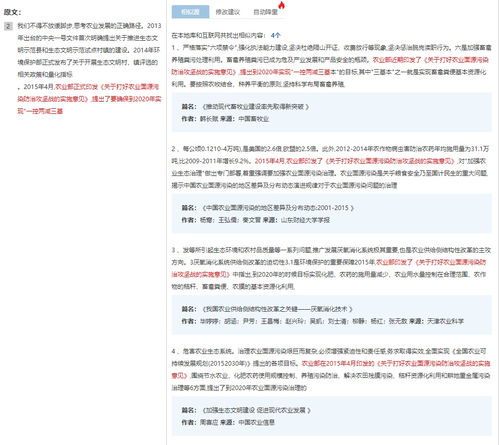This screenshot has width=499, height=445.
Task: Click the source label 天津农业科学
Action: click(x=446, y=321)
